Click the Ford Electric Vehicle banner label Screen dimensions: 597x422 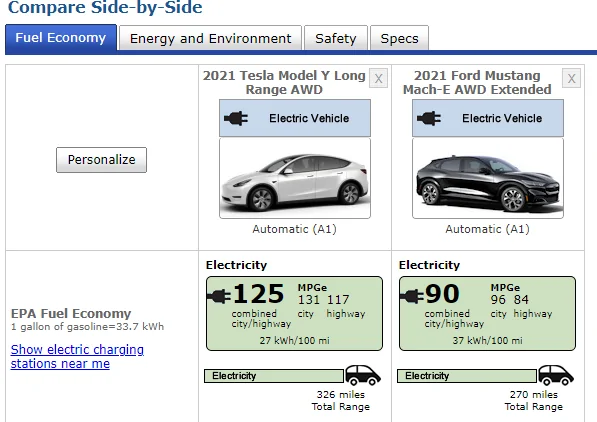[x=502, y=118]
